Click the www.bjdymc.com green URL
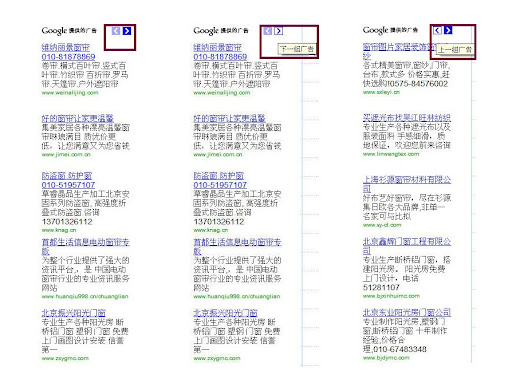Image resolution: width=512 pixels, height=375 pixels. pos(386,358)
